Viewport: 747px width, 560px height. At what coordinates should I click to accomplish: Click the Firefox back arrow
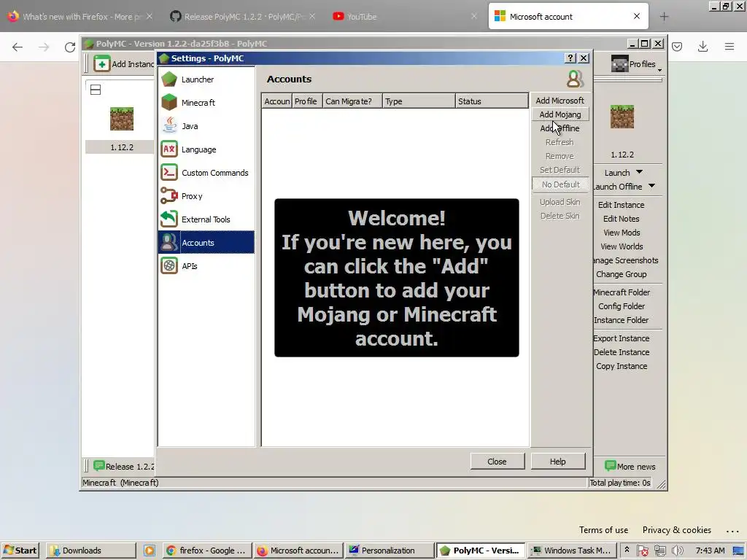click(x=18, y=47)
